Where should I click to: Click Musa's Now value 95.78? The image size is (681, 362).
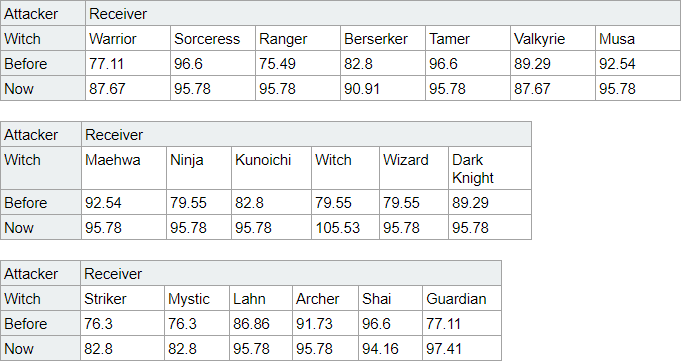[638, 89]
